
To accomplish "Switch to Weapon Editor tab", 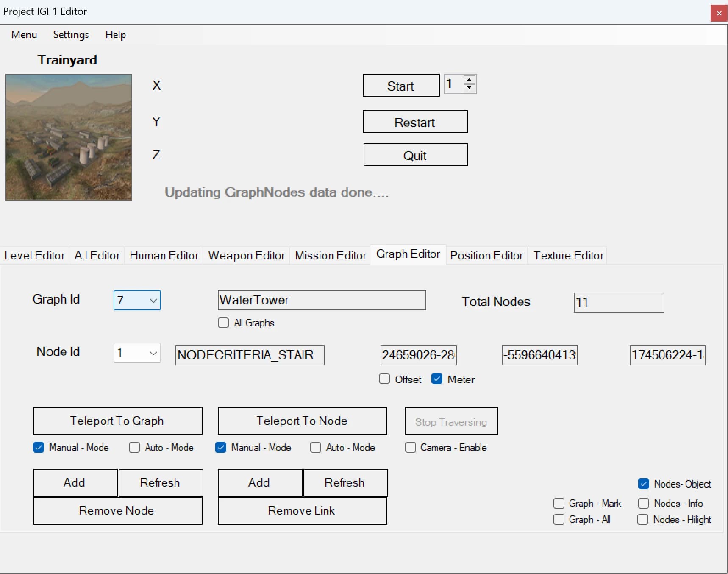I will (247, 255).
